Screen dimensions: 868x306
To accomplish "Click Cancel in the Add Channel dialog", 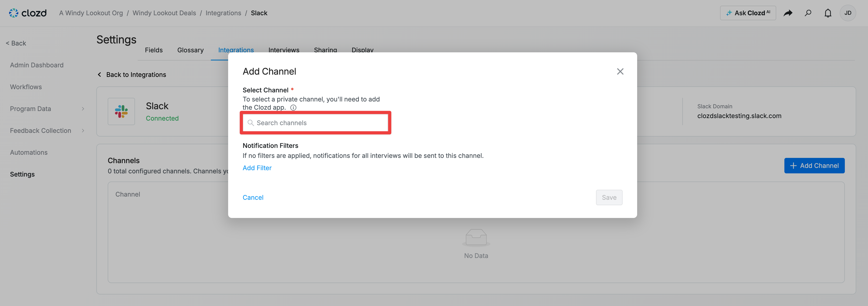I will coord(253,197).
